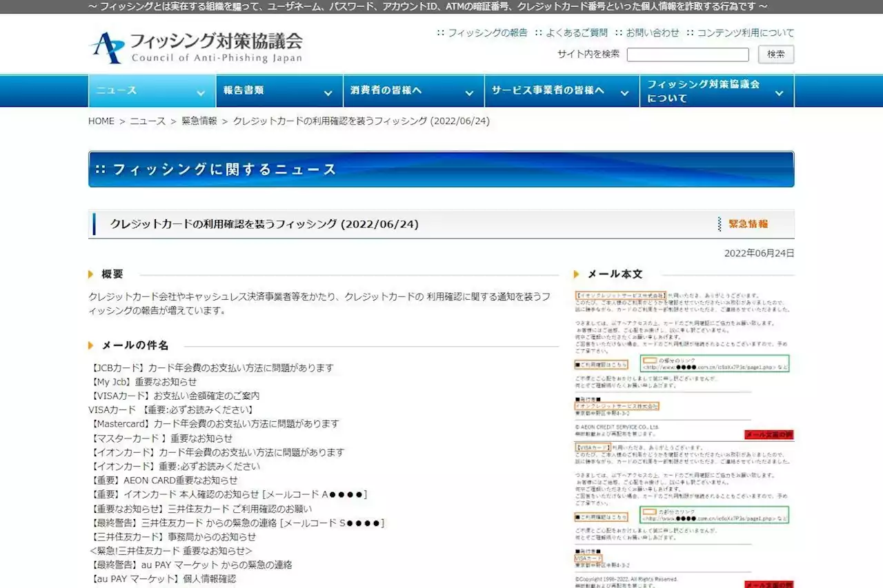Click the date 2022年06月24日
Image resolution: width=883 pixels, height=588 pixels.
pos(759,253)
